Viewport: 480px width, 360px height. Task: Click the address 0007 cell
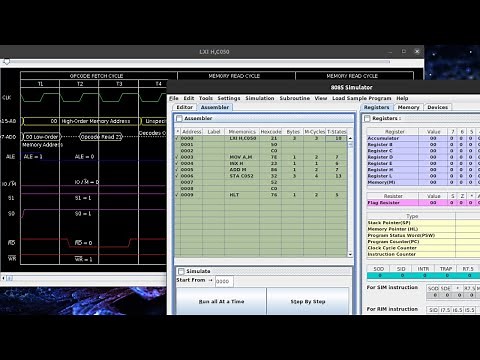pos(191,182)
